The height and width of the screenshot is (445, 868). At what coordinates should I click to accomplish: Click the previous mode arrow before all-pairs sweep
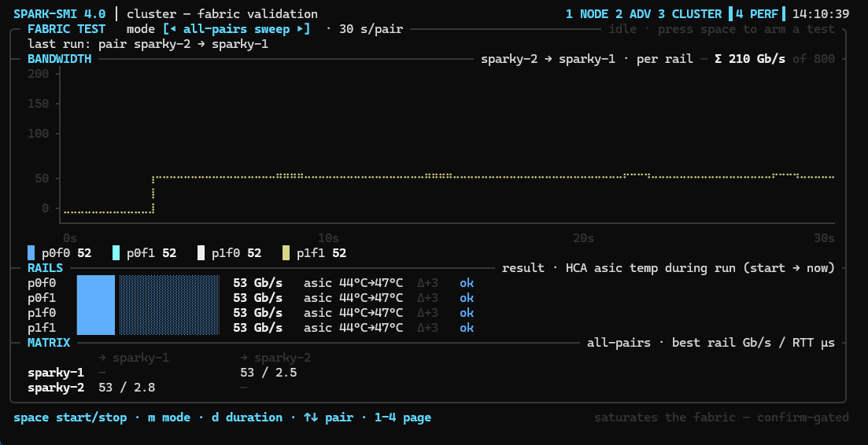click(x=173, y=29)
